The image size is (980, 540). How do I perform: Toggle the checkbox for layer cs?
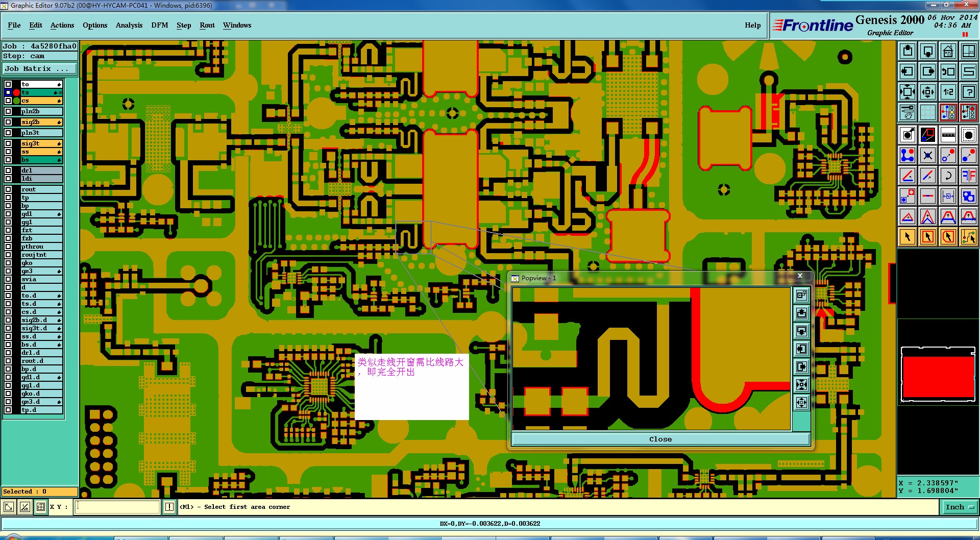[8, 101]
